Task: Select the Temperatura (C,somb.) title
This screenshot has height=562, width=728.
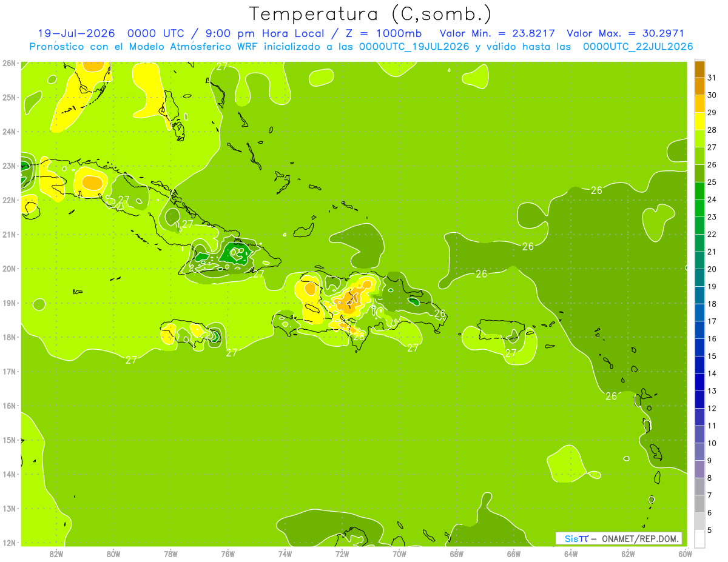Action: coord(371,14)
